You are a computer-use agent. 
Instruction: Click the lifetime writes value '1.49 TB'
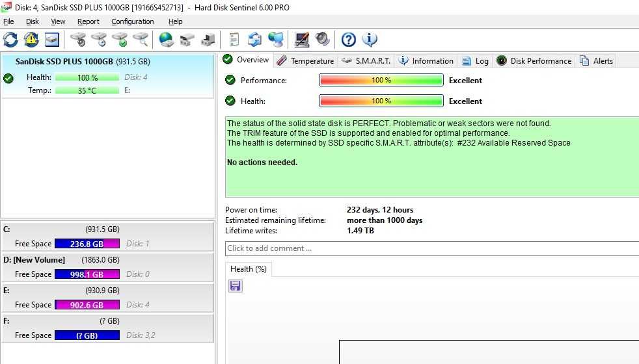[x=360, y=231]
